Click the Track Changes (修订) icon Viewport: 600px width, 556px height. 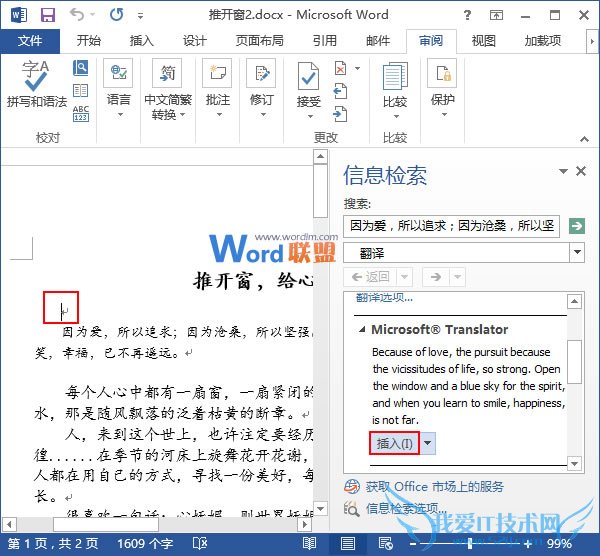point(261,73)
